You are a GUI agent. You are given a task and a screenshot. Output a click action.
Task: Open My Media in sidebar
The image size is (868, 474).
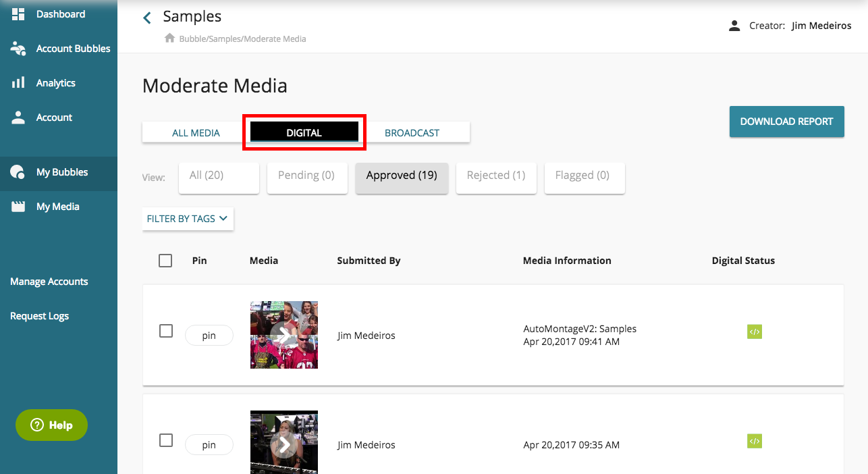[57, 207]
